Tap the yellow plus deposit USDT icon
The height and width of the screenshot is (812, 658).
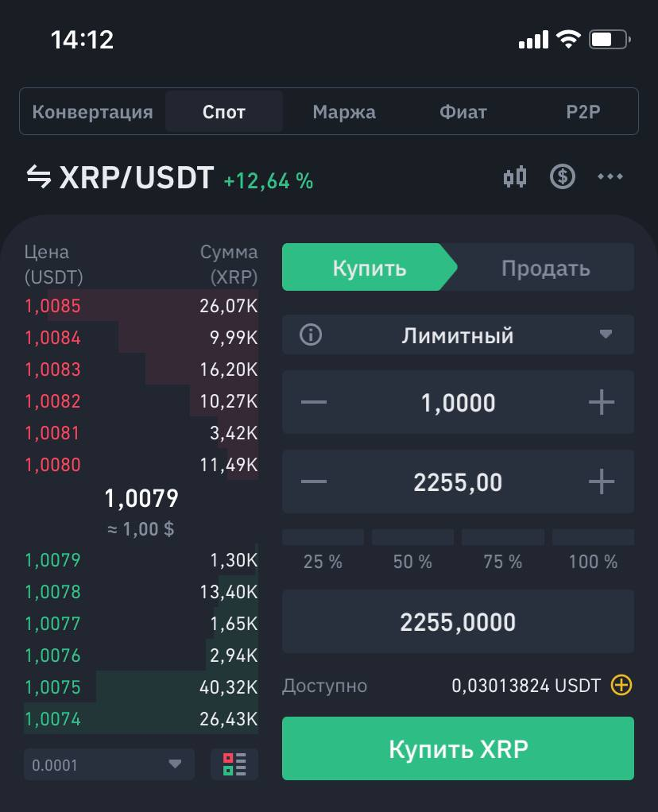pyautogui.click(x=621, y=685)
